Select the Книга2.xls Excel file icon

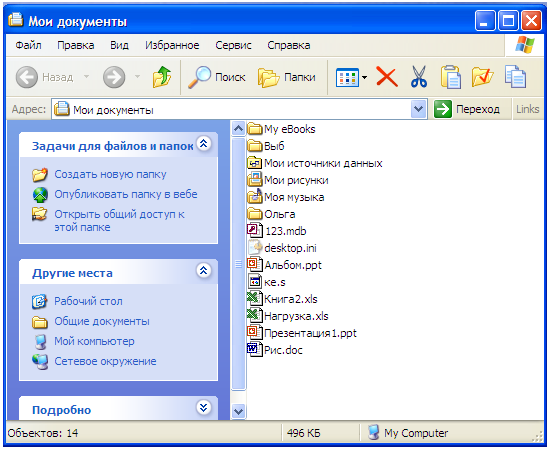coord(255,299)
